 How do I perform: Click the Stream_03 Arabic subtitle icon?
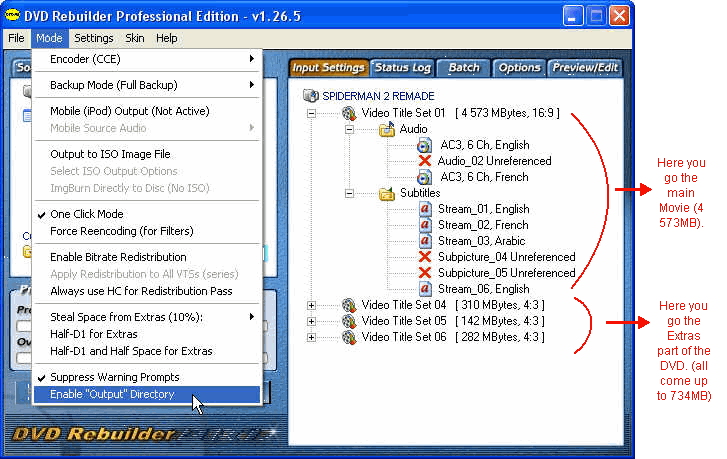[x=425, y=241]
